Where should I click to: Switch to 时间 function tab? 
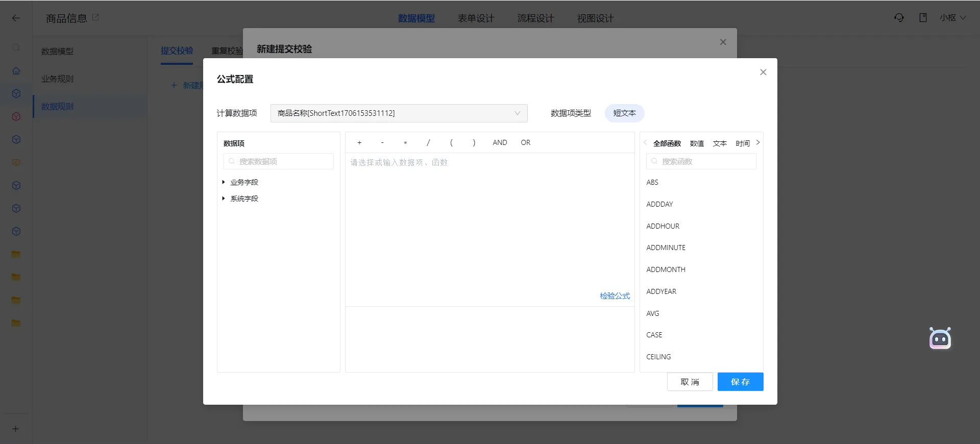pos(743,143)
